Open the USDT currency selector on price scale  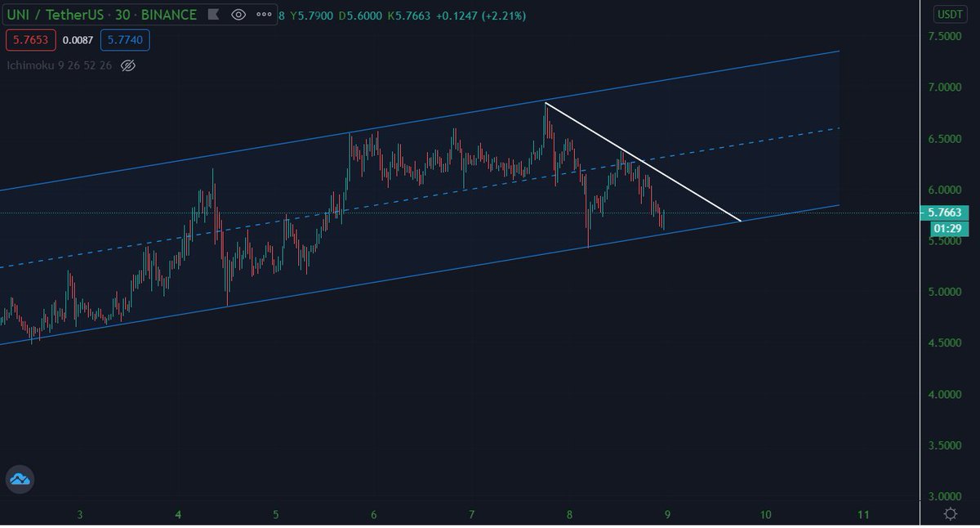tap(951, 14)
